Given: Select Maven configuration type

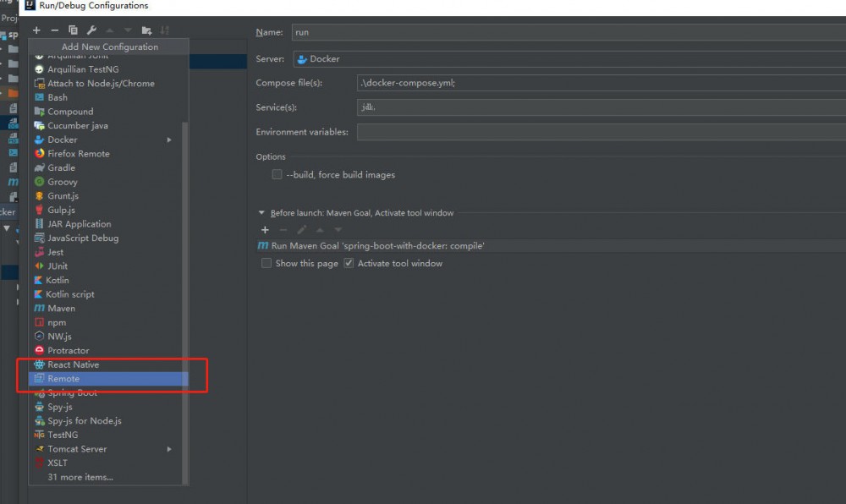Looking at the screenshot, I should point(108,308).
